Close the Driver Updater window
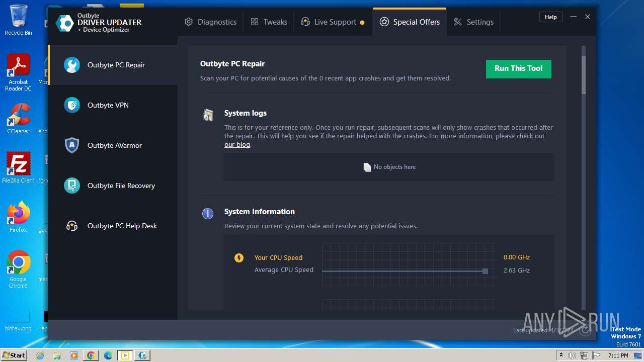This screenshot has height=362, width=644. pyautogui.click(x=588, y=17)
